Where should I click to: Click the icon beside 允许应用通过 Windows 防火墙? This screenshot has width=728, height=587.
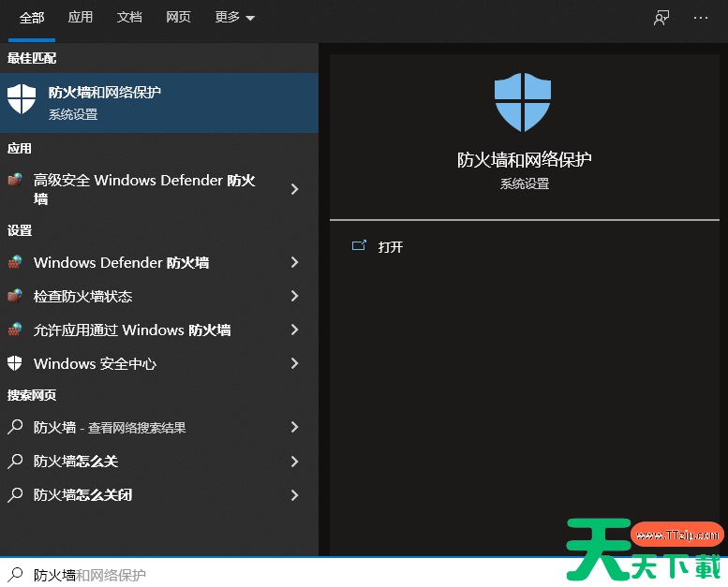click(x=15, y=330)
